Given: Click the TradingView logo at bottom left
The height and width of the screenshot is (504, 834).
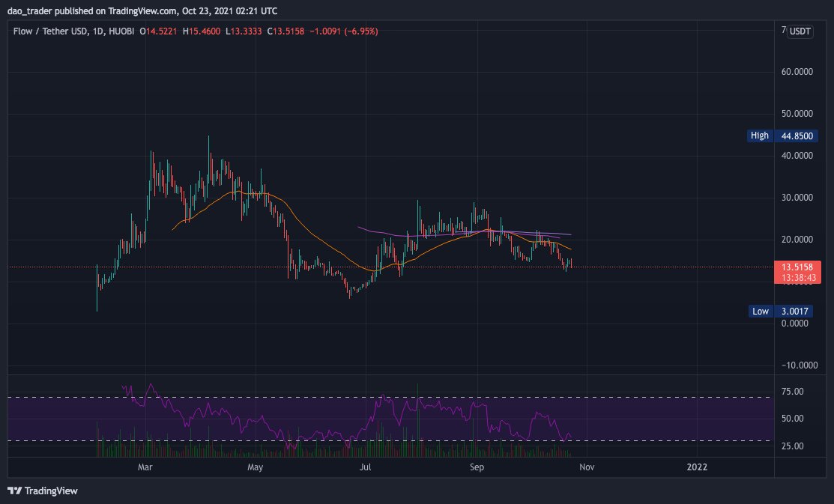Looking at the screenshot, I should [x=43, y=491].
